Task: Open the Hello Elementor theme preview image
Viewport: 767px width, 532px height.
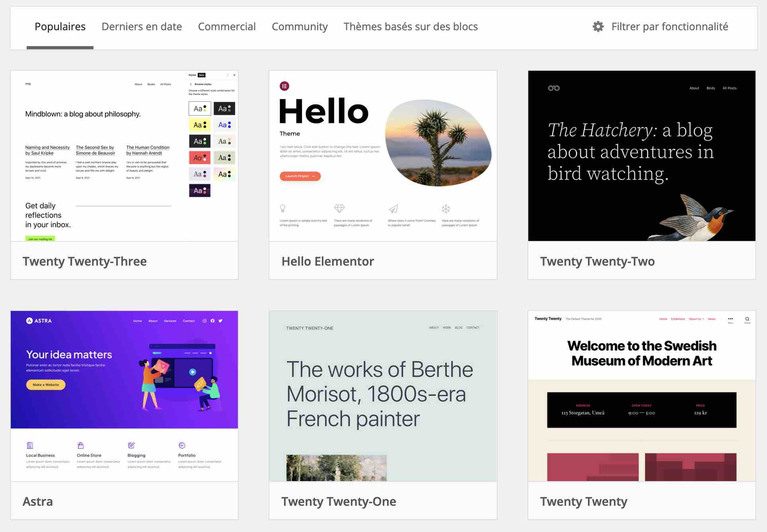Action: [383, 156]
